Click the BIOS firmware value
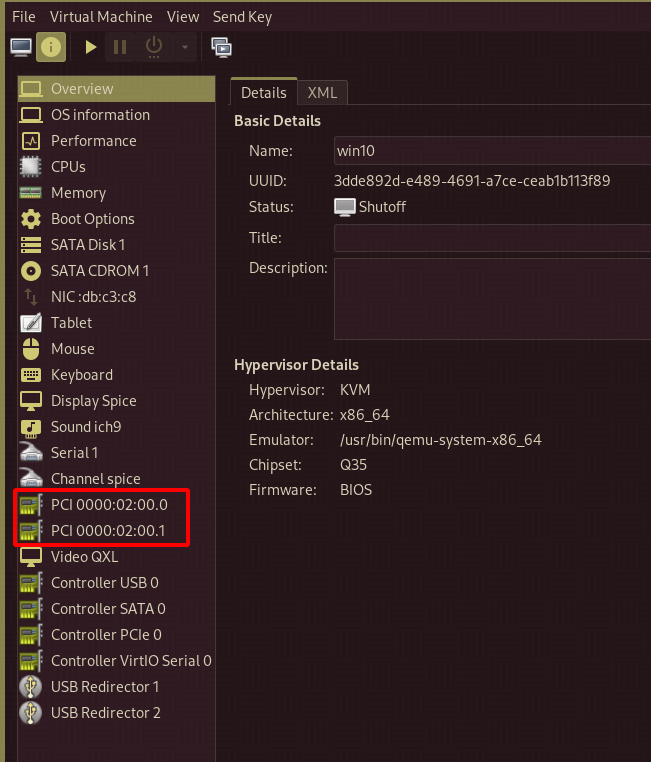651x762 pixels. [x=356, y=490]
